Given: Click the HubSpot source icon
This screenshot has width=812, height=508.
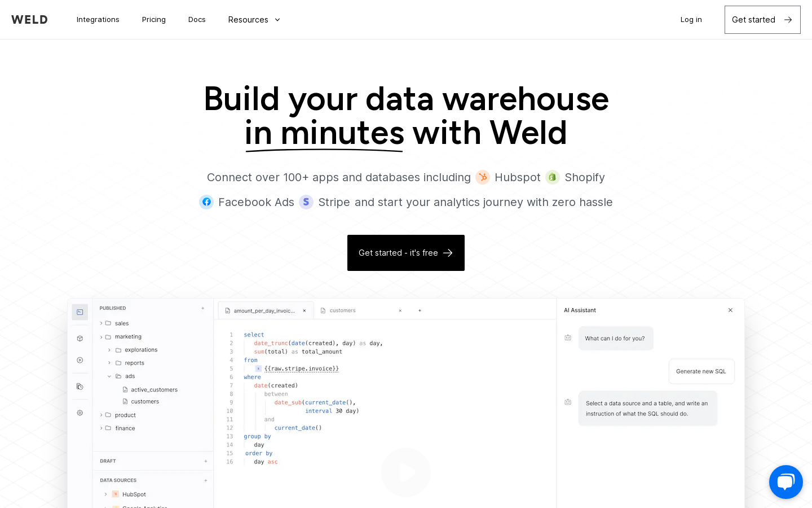Looking at the screenshot, I should pos(116,494).
